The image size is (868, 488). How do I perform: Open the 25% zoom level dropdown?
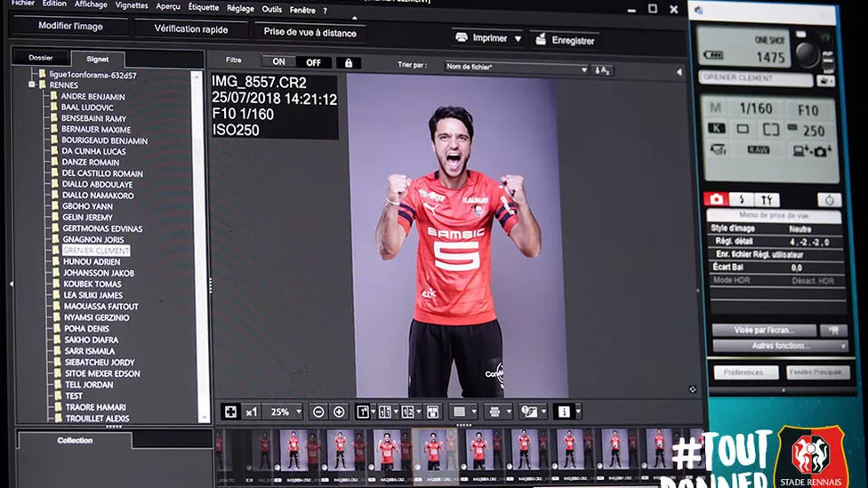click(283, 412)
